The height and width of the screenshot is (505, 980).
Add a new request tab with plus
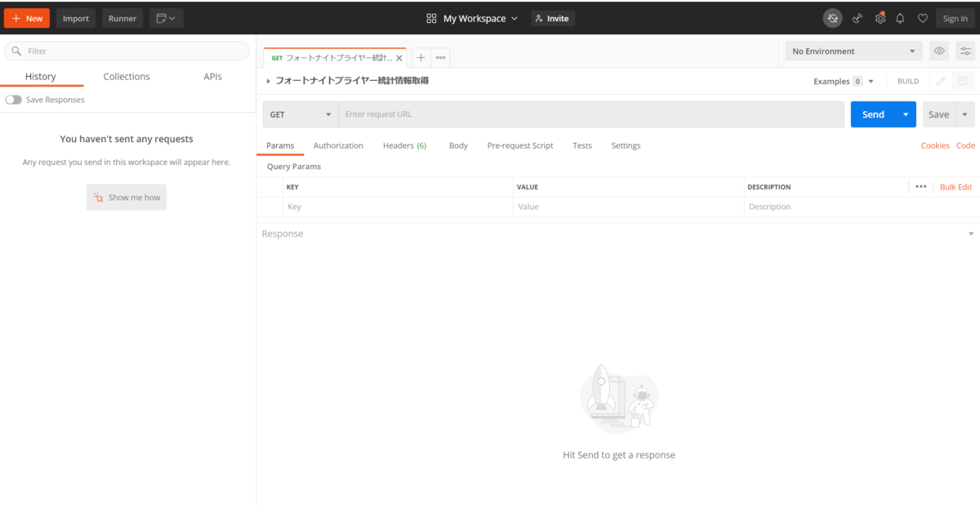coord(421,57)
